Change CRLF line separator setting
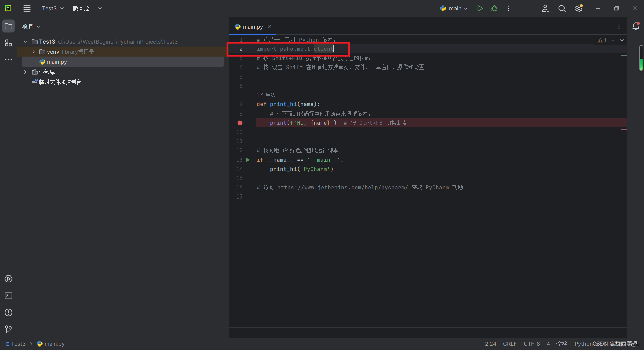 pyautogui.click(x=509, y=344)
